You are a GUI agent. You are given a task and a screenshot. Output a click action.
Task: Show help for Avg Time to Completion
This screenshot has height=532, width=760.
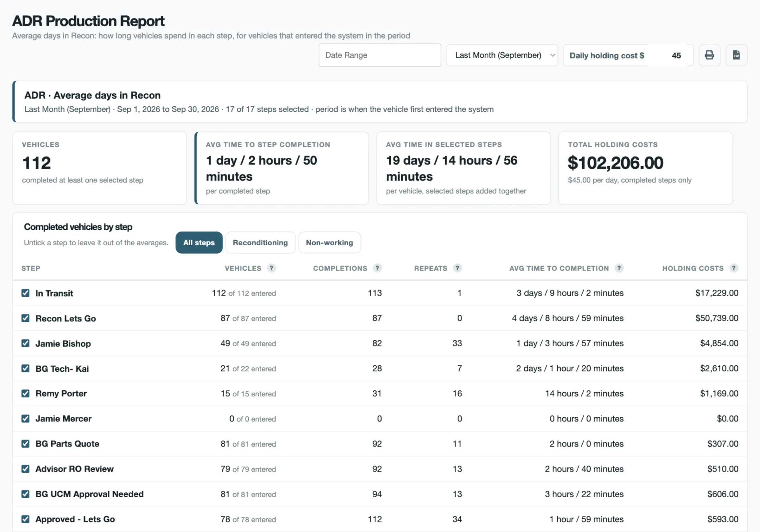pos(619,268)
